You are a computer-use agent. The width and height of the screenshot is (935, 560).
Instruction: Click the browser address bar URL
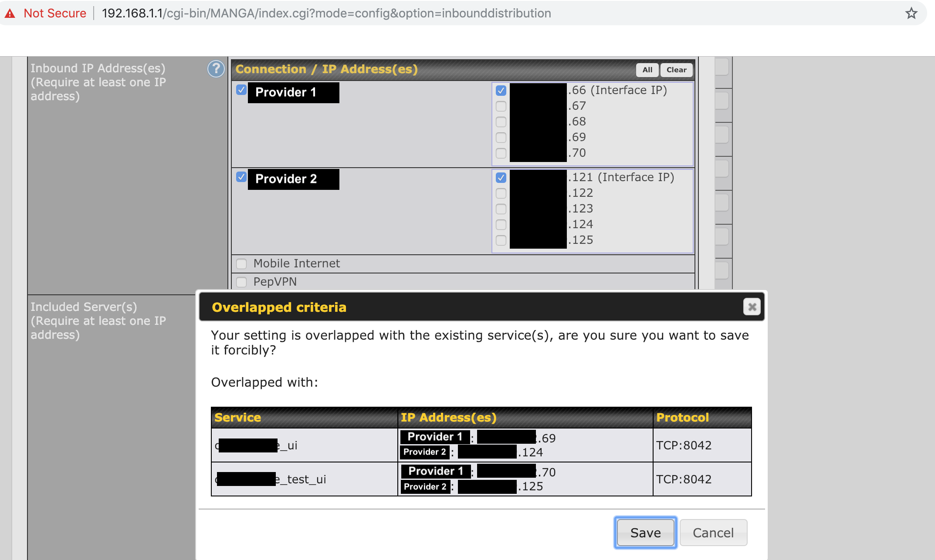point(326,13)
